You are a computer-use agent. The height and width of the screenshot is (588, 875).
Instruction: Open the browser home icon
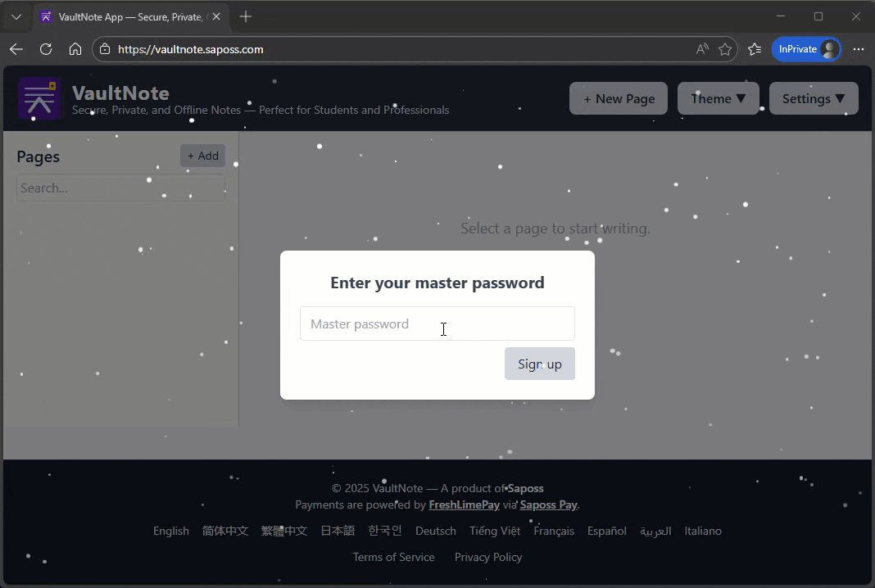tap(75, 49)
